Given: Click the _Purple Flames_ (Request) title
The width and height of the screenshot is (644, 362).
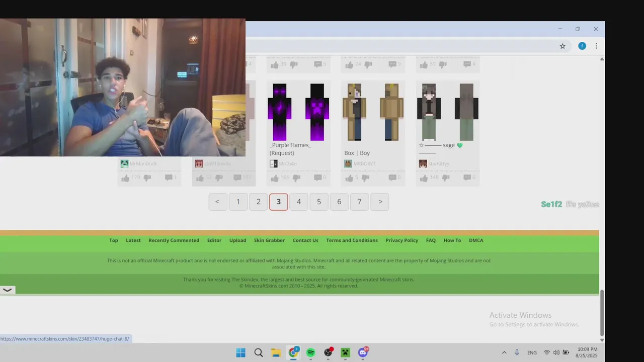Looking at the screenshot, I should (x=290, y=149).
